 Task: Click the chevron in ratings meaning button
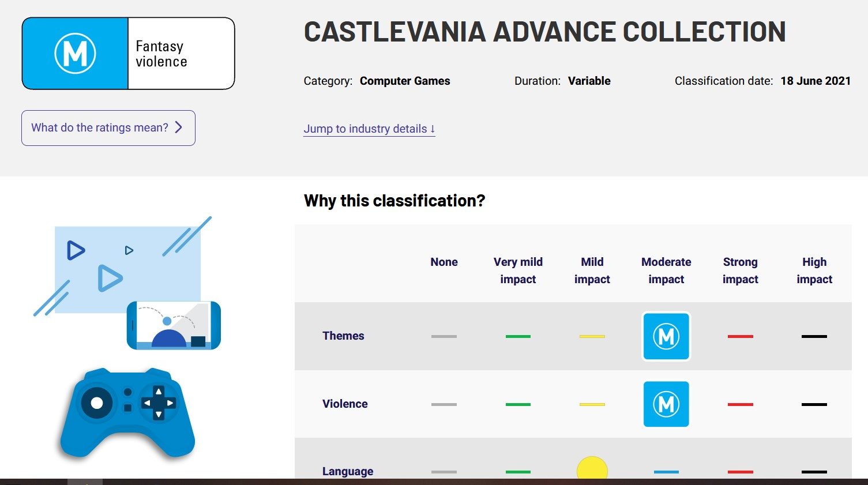coord(179,127)
